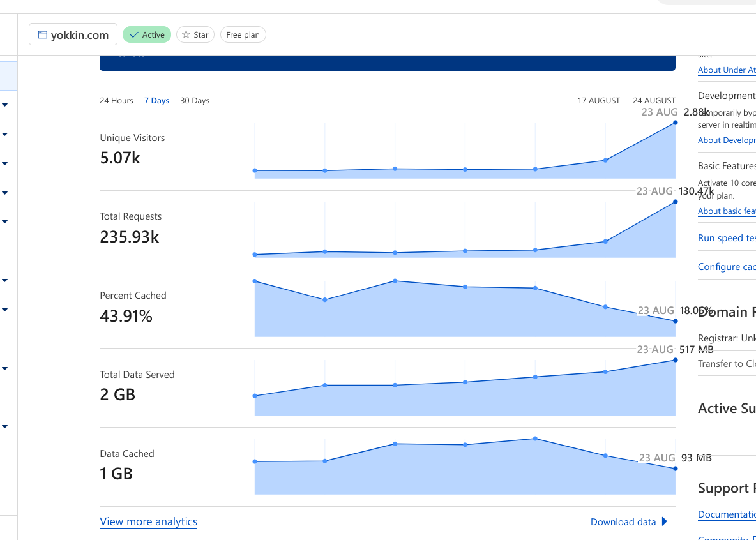Select the 7 Days time range
Viewport: 756px width, 540px height.
(x=156, y=101)
